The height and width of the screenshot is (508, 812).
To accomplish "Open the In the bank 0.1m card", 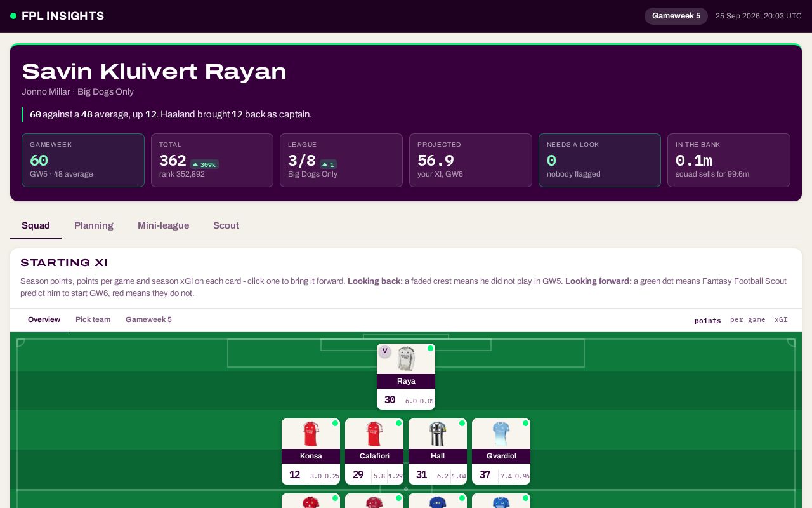I will [729, 160].
